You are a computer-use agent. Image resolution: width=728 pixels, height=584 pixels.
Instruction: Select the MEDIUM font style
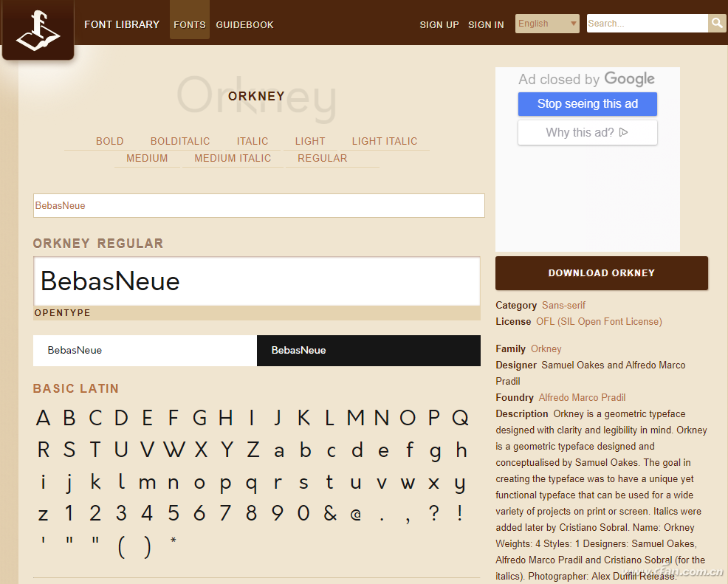[x=147, y=158]
